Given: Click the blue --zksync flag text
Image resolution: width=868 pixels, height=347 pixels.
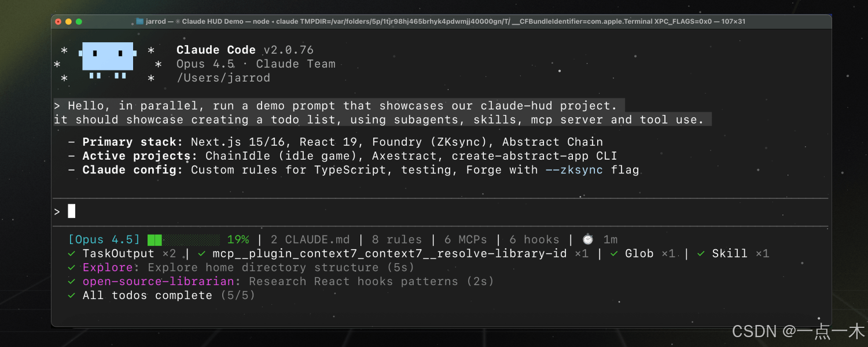Looking at the screenshot, I should coord(574,169).
